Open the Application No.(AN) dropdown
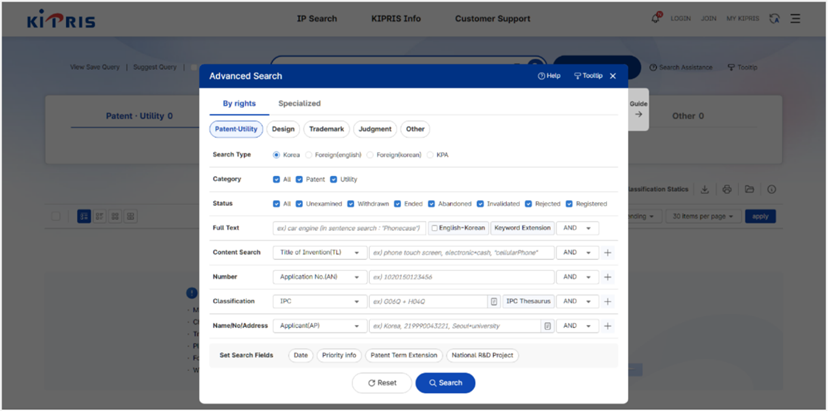The image size is (828, 411). click(x=319, y=277)
